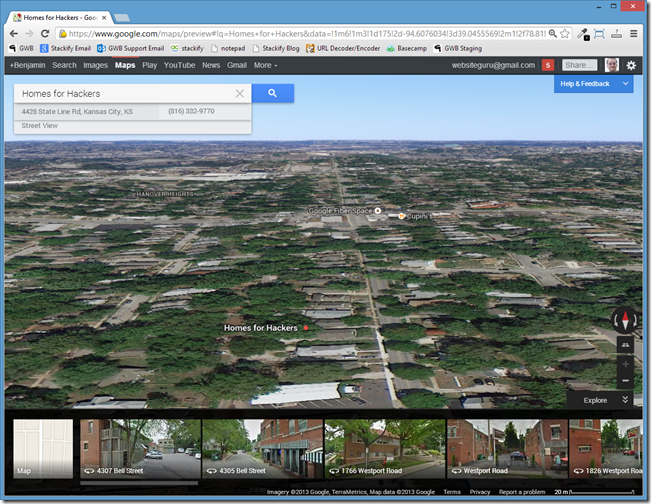
Task: Click the zoom magnifier in address bar
Action: [x=553, y=33]
